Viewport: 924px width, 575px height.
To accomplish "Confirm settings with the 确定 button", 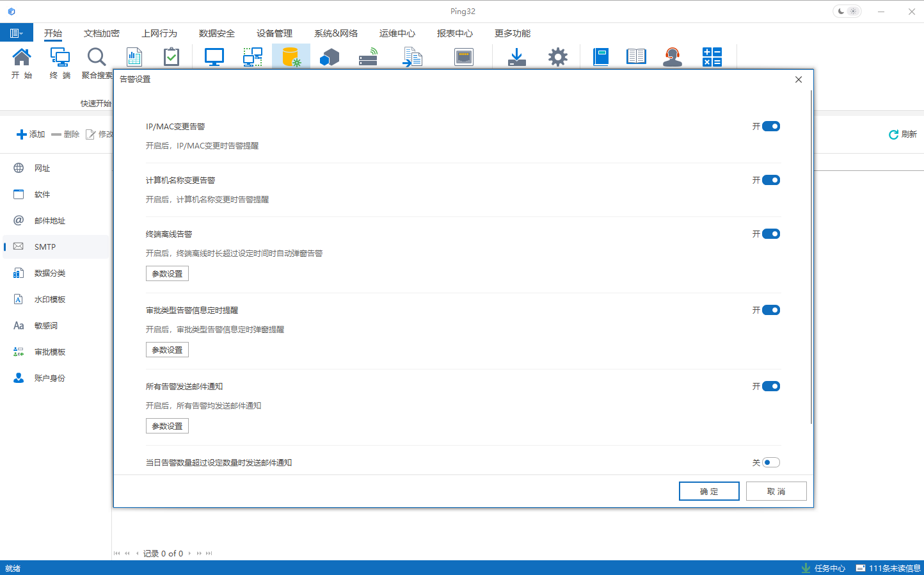I will click(x=709, y=490).
